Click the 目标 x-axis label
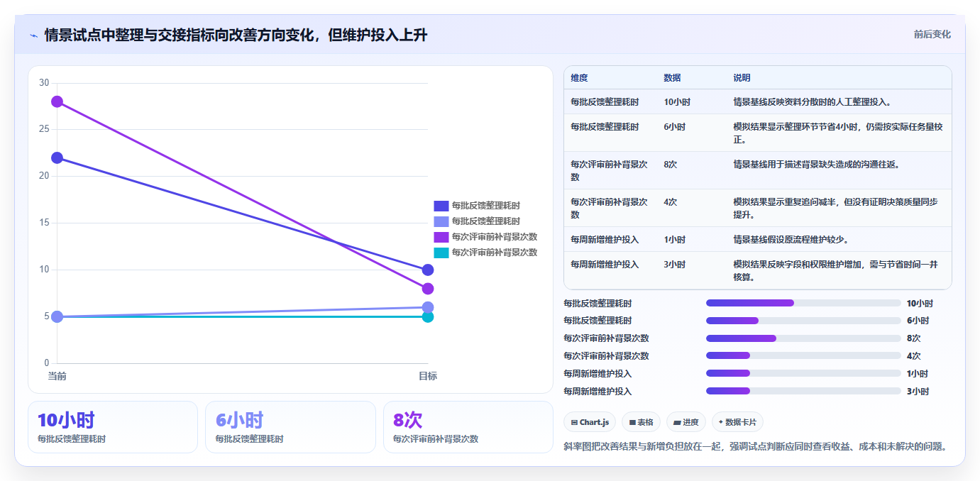 click(x=428, y=376)
